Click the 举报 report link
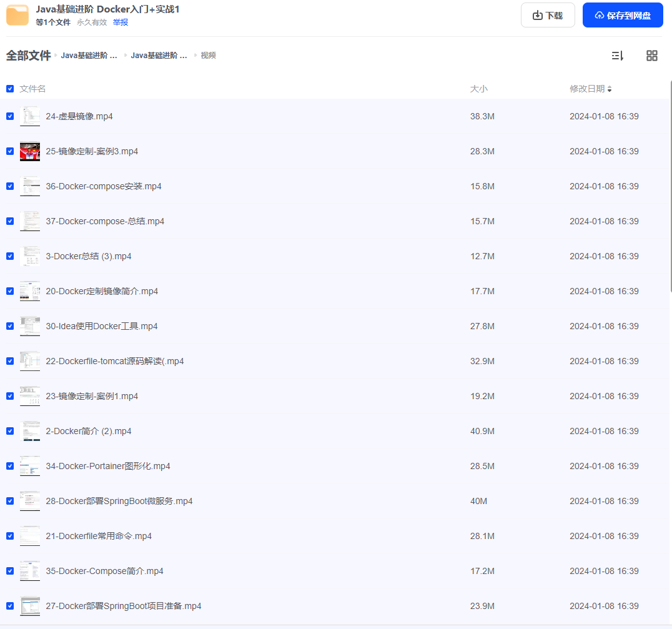The image size is (672, 629). tap(121, 22)
